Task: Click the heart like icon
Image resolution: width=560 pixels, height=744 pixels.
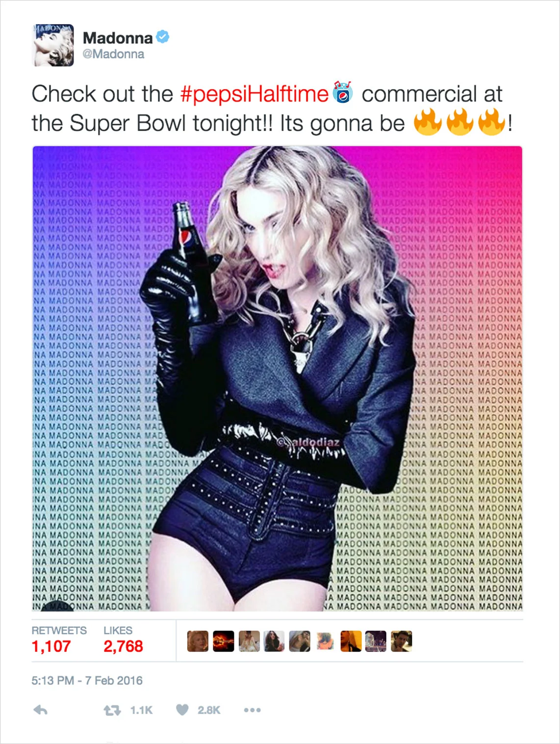Action: [182, 710]
